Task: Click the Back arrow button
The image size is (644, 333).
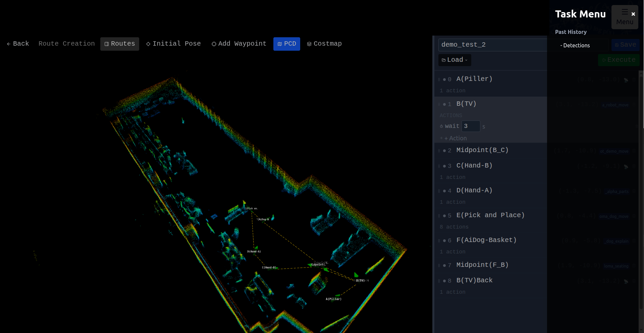Action: [x=18, y=44]
